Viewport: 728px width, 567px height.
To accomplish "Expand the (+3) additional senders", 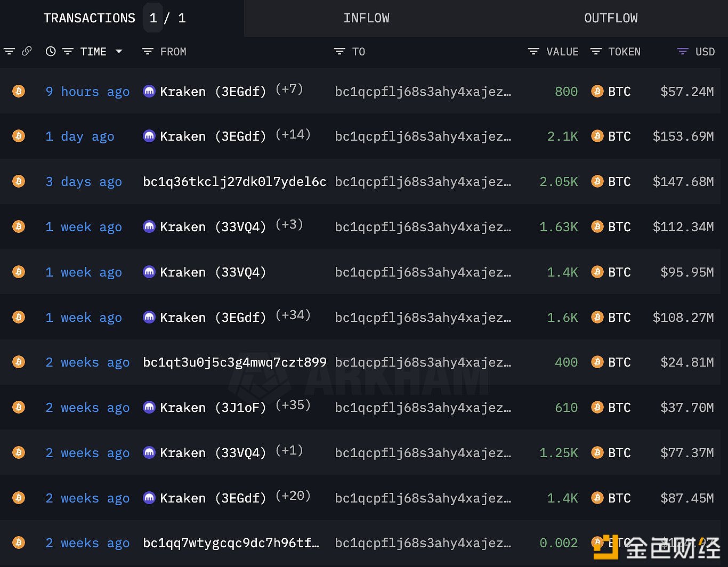I will point(289,224).
